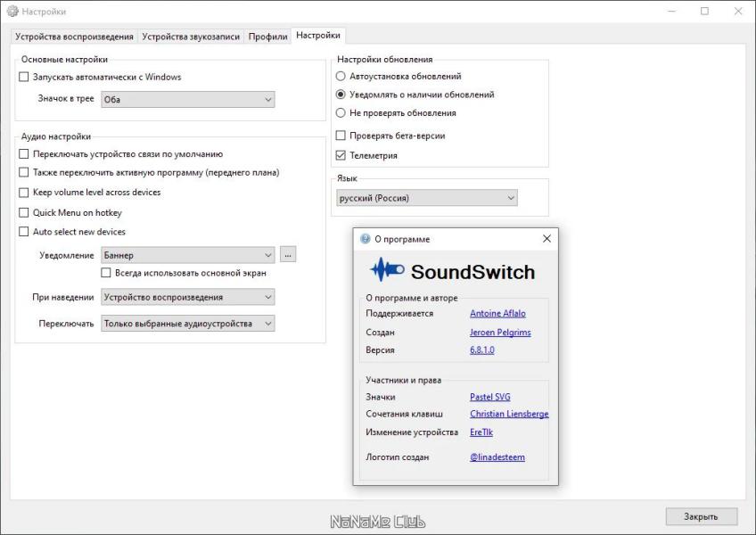The height and width of the screenshot is (535, 756).
Task: Click the 'Сочетания клавиш' label
Action: (x=404, y=414)
